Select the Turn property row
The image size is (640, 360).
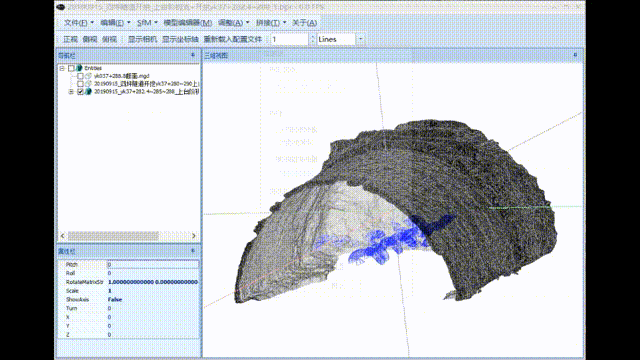pyautogui.click(x=129, y=308)
